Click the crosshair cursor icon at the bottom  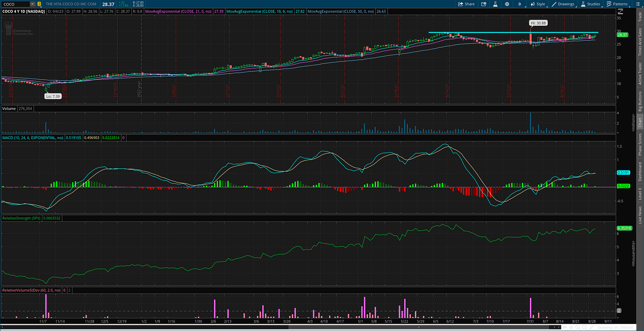[571, 327]
